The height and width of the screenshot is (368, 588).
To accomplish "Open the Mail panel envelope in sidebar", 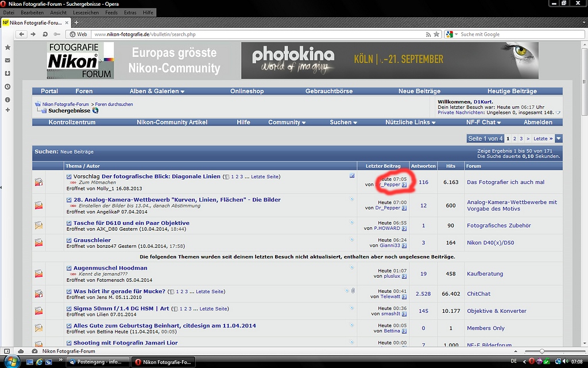I will [x=7, y=60].
